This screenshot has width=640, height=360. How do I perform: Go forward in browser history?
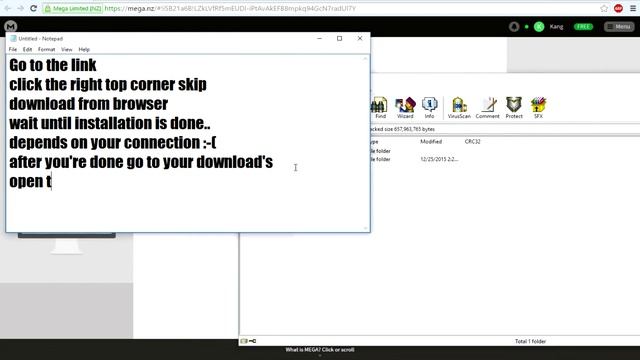[20, 8]
